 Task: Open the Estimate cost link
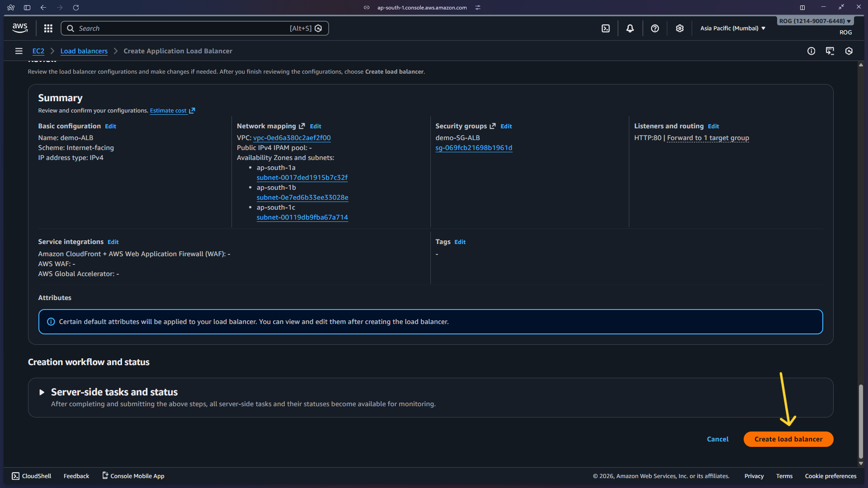168,110
